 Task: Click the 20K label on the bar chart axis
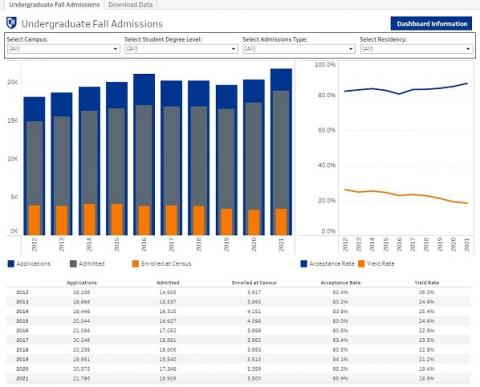pyautogui.click(x=12, y=82)
